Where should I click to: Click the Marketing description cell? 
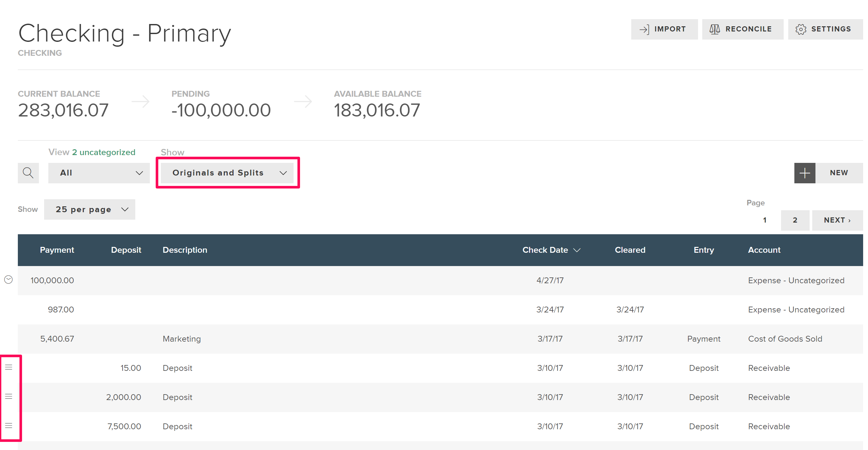tap(182, 339)
